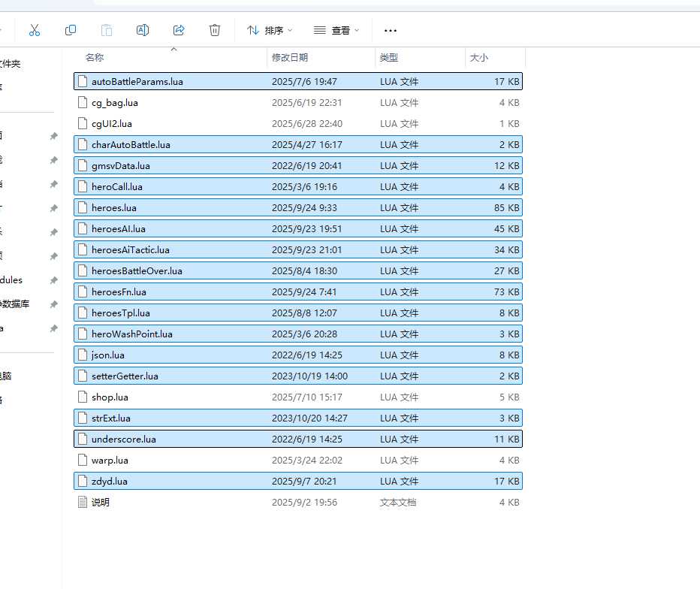The image size is (700, 589).
Task: Click the file icon of gmsvData.lua
Action: pos(83,165)
